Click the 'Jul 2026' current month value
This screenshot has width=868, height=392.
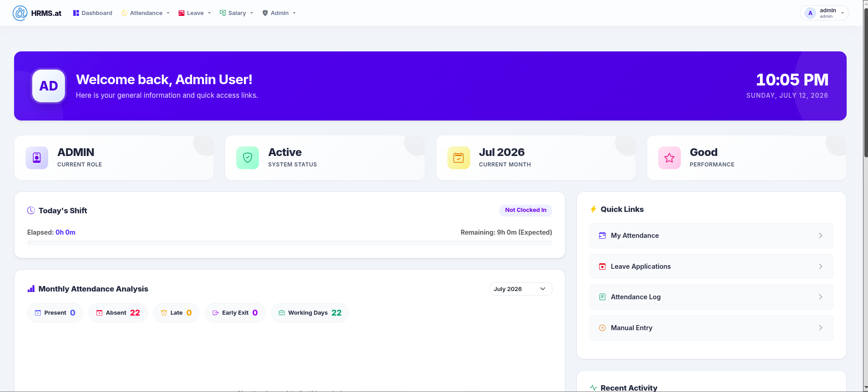click(501, 152)
